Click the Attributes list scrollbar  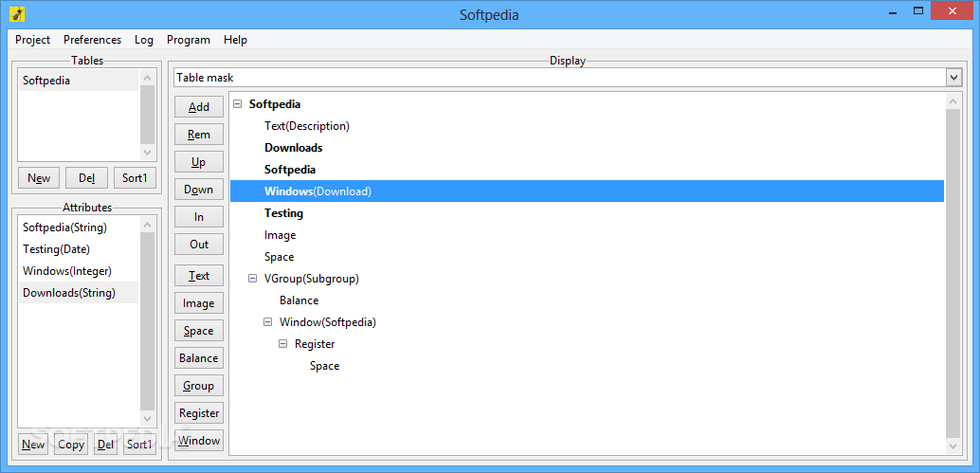[x=147, y=321]
